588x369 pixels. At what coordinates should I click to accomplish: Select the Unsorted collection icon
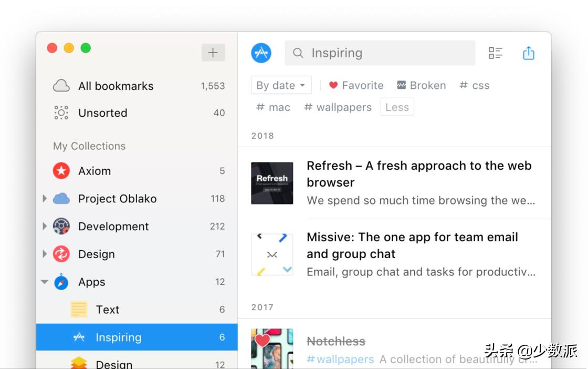point(61,112)
